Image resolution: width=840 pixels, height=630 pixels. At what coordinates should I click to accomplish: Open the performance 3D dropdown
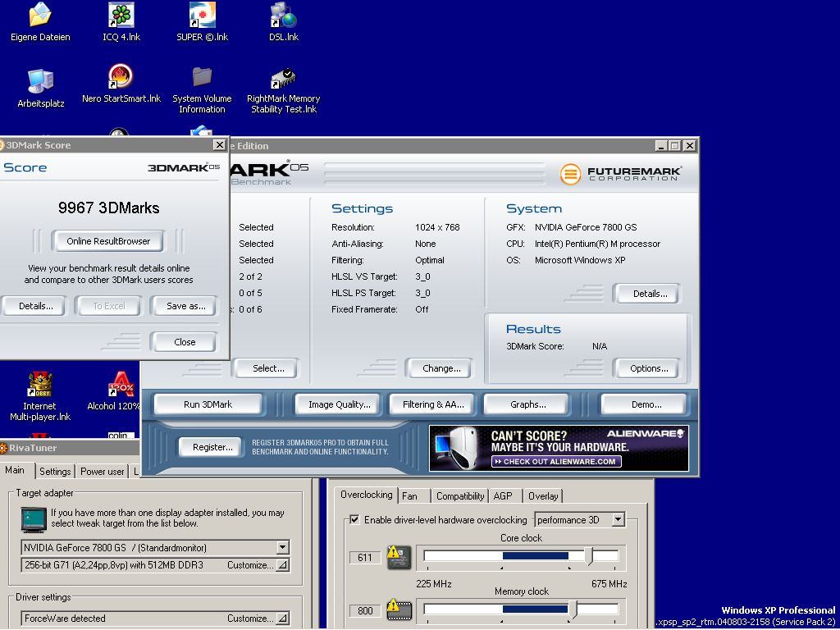tap(619, 519)
